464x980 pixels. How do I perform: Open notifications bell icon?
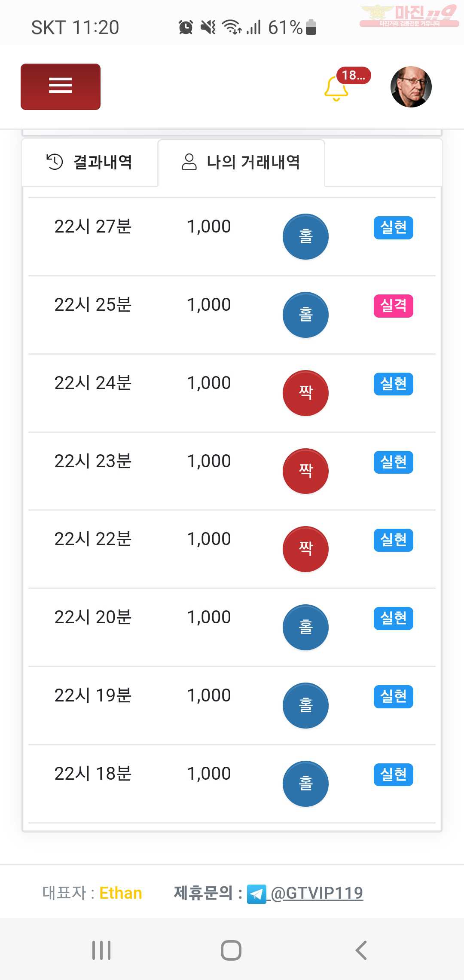[336, 88]
